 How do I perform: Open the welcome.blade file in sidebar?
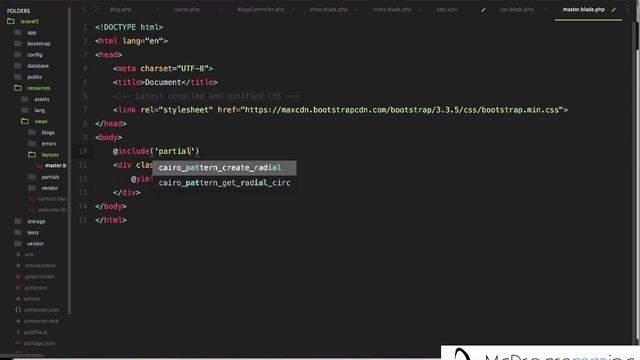point(52,210)
